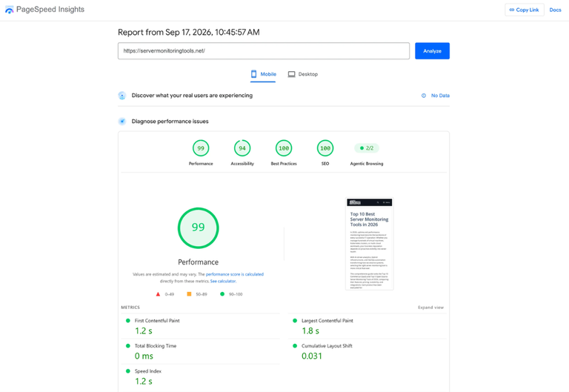Click the desktop monitor icon
Viewport: 569px width, 392px height.
(x=291, y=74)
